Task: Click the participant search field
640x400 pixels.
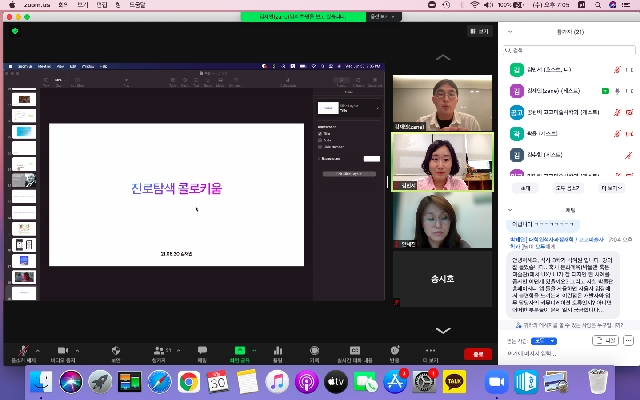Action: coord(570,50)
